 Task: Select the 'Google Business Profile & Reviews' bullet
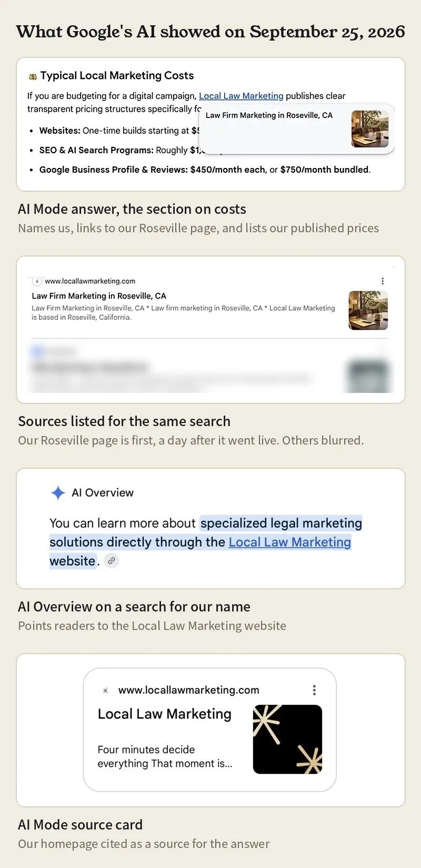tap(205, 170)
